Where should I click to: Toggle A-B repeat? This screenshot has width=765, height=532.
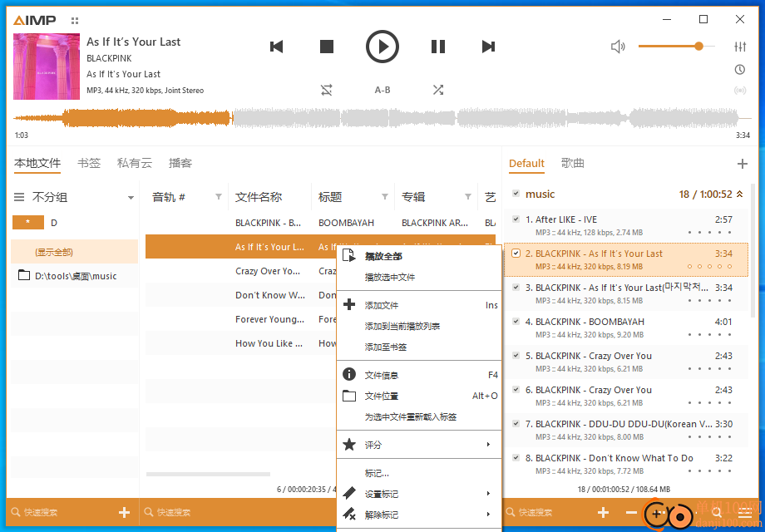[382, 90]
